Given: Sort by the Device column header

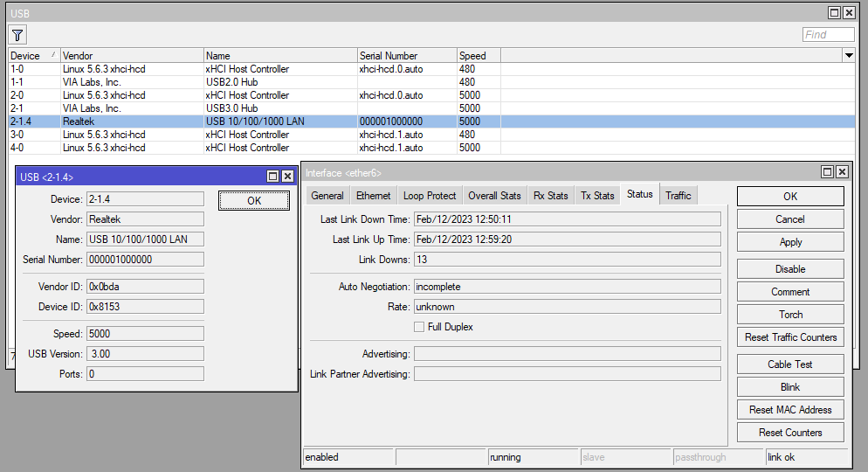Looking at the screenshot, I should 34,55.
